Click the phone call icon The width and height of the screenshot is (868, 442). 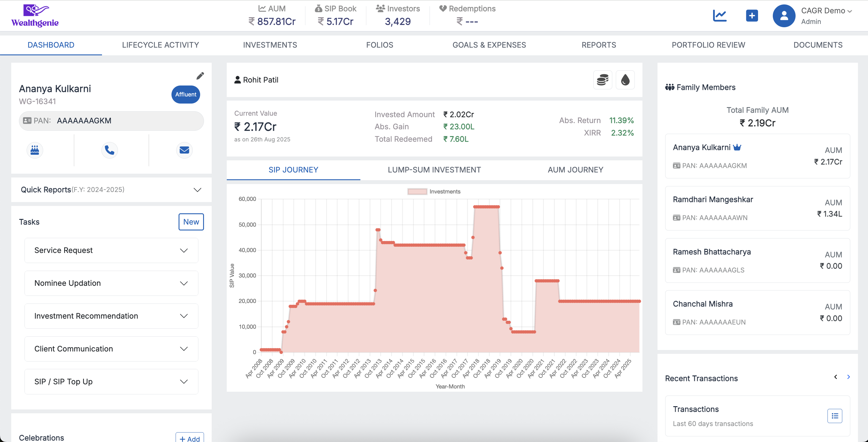click(x=109, y=150)
